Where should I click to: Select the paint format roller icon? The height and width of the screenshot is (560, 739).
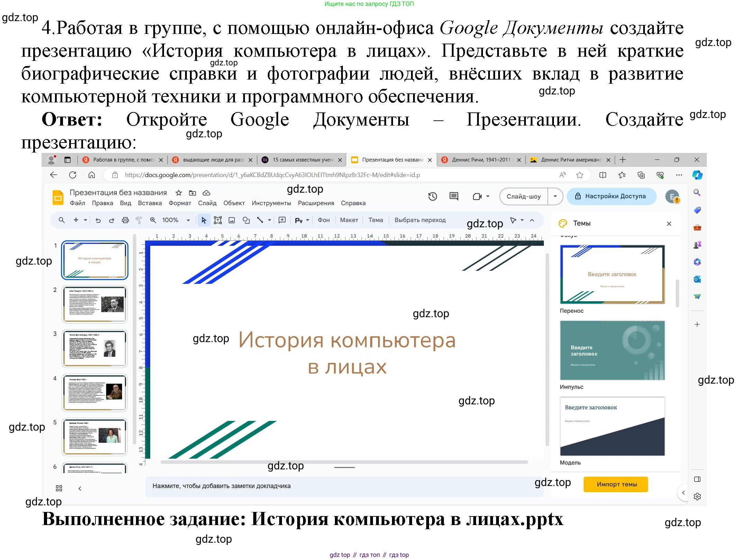tap(139, 220)
